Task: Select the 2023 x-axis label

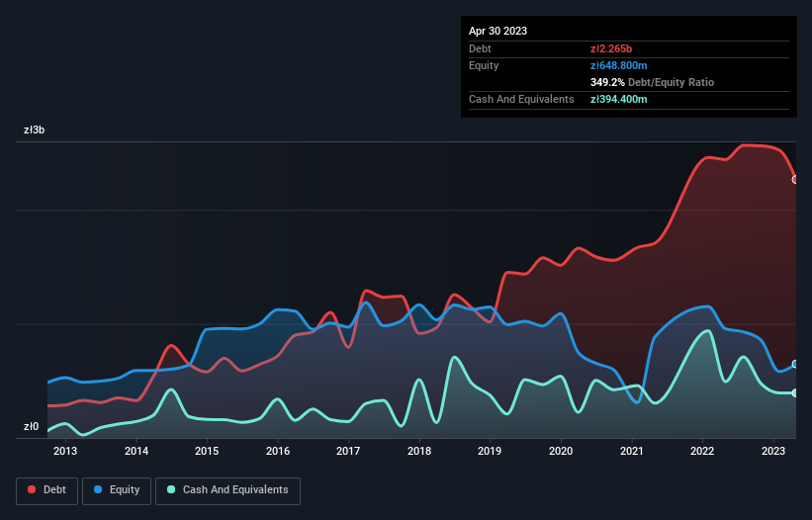Action: tap(773, 451)
